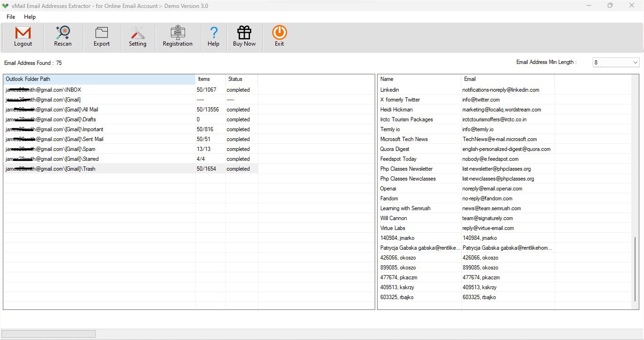Select the [Gmail]\Spam folder row
Screen dimensions: 644x340
[131, 149]
